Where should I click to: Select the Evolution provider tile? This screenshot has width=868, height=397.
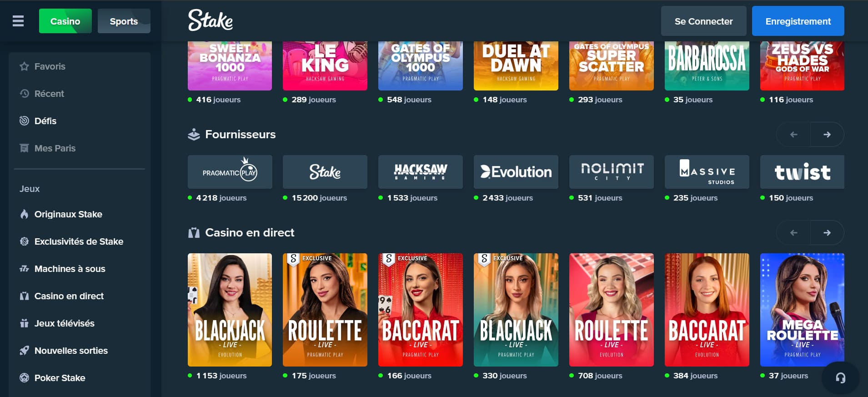[x=516, y=172]
